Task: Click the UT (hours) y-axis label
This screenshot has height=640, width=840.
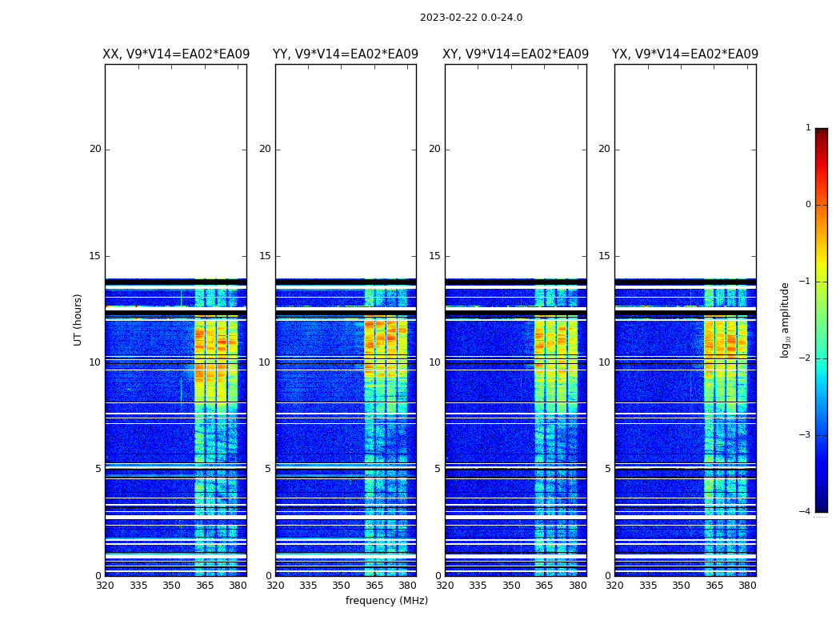Action: pos(78,319)
